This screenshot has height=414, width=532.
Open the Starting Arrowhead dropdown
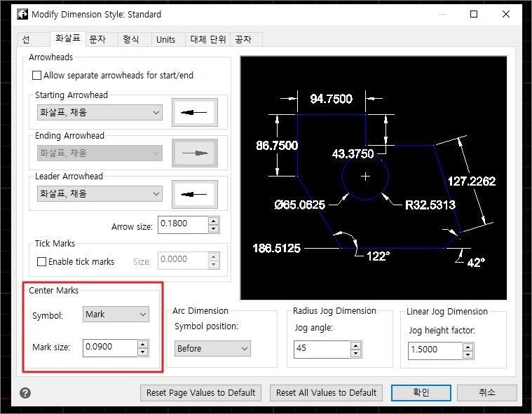100,112
